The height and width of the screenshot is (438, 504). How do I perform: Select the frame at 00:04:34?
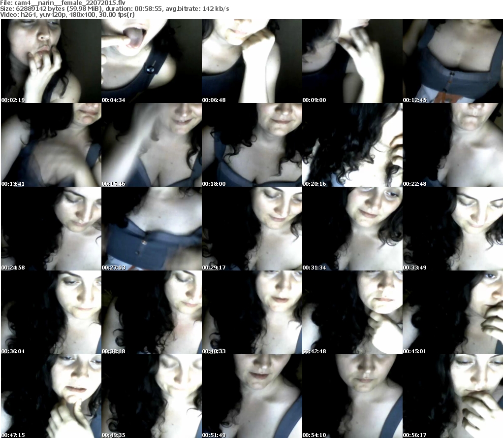pyautogui.click(x=152, y=61)
